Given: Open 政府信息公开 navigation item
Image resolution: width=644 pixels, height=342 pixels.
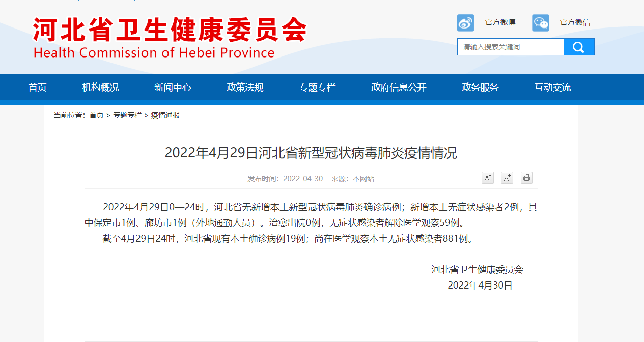Looking at the screenshot, I should coord(399,88).
